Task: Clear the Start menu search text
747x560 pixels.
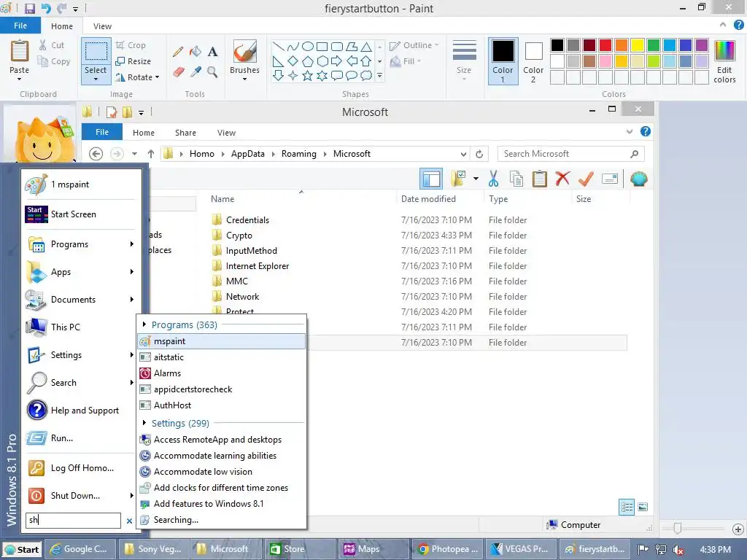Action: coord(129,521)
